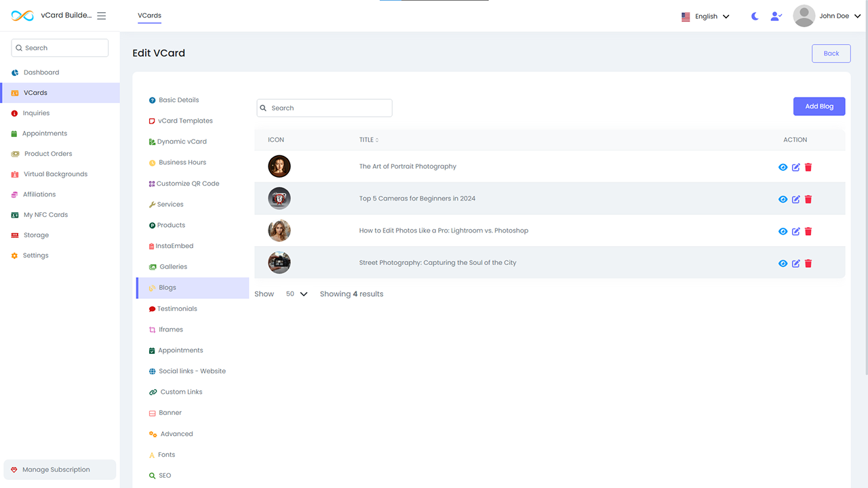Screen dimensions: 868x488
Task: Open the Show 50 per-page dropdown
Action: coord(296,294)
